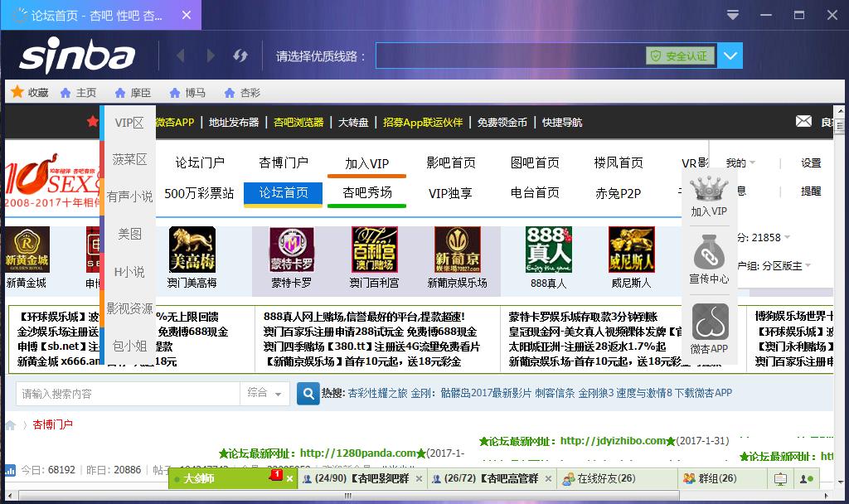Click the monitor icon in bottom bar
Screen dimensions: 849x504
pos(780,479)
